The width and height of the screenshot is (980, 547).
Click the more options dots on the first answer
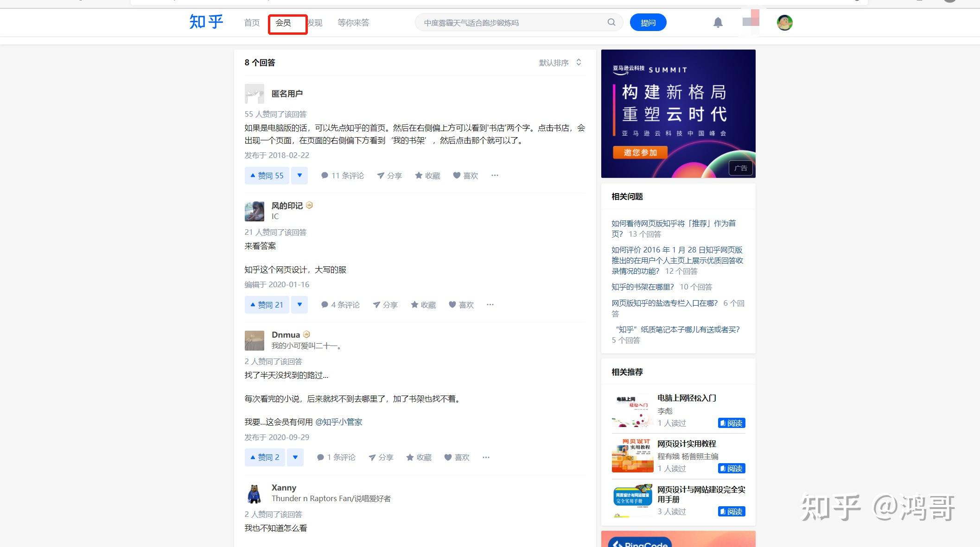click(494, 176)
